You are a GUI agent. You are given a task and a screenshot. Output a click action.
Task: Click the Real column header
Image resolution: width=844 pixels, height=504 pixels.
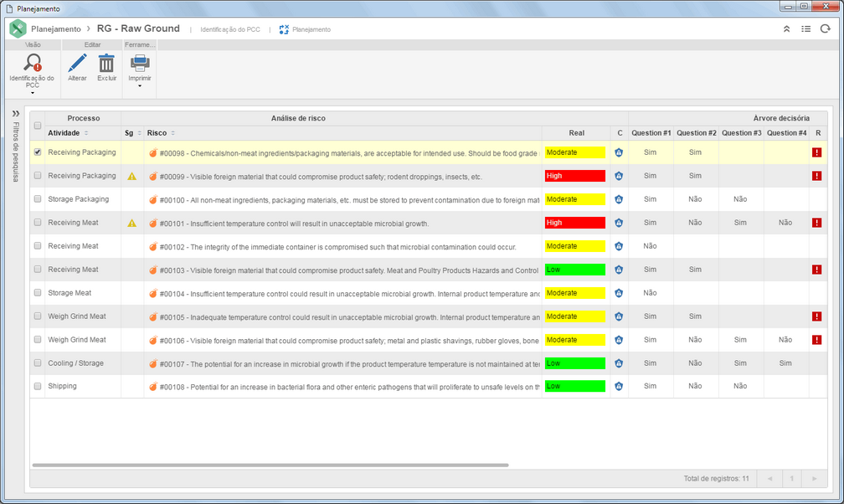576,133
